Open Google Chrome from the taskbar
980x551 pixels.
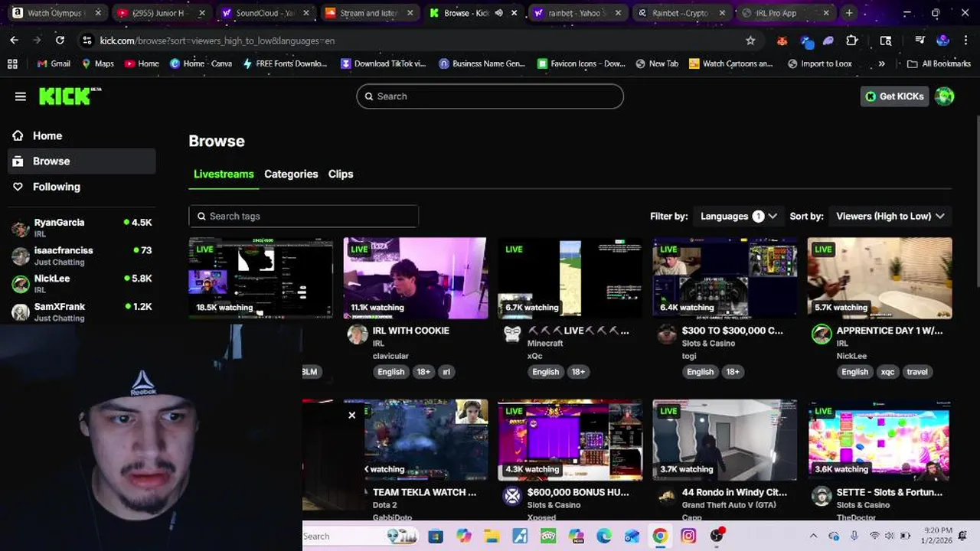point(660,536)
